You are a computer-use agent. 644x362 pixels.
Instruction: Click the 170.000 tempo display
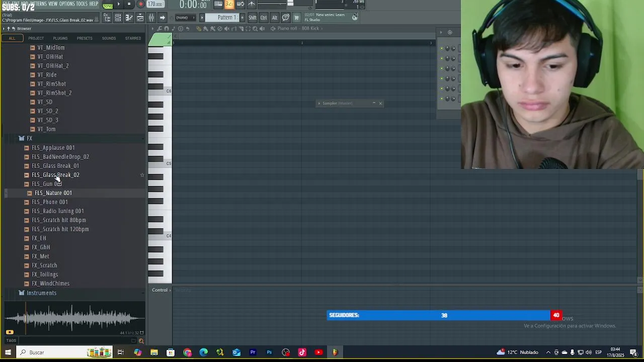click(155, 4)
